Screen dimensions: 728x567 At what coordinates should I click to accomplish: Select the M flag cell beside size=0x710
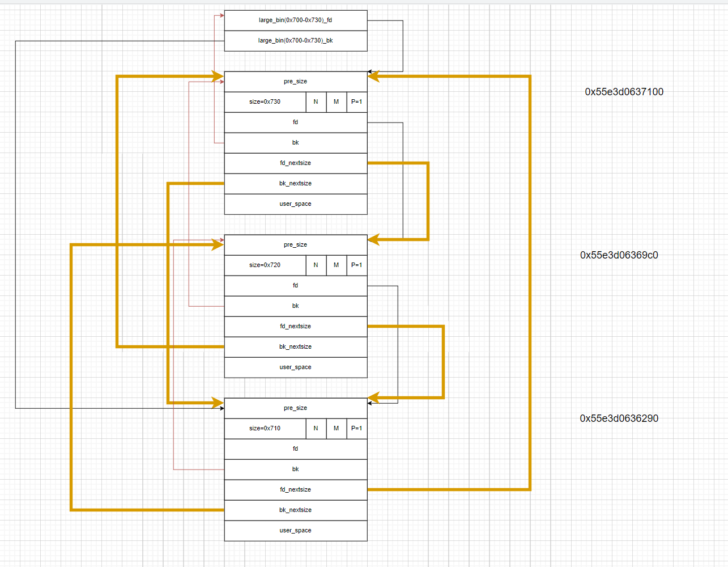coord(337,429)
